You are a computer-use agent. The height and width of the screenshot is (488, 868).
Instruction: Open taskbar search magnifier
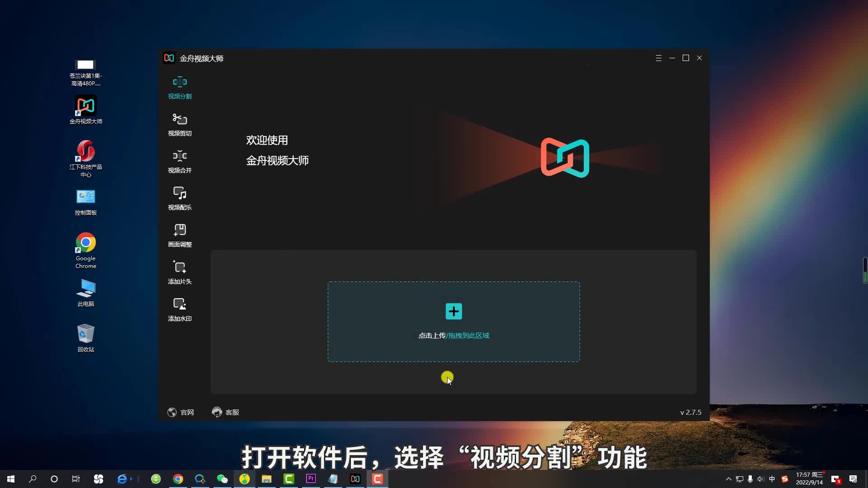(x=33, y=479)
